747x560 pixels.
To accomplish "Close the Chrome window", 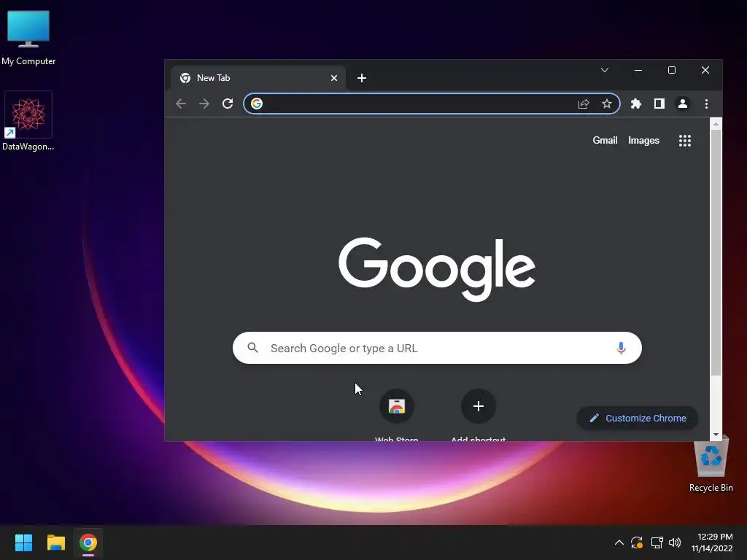I will pos(705,71).
